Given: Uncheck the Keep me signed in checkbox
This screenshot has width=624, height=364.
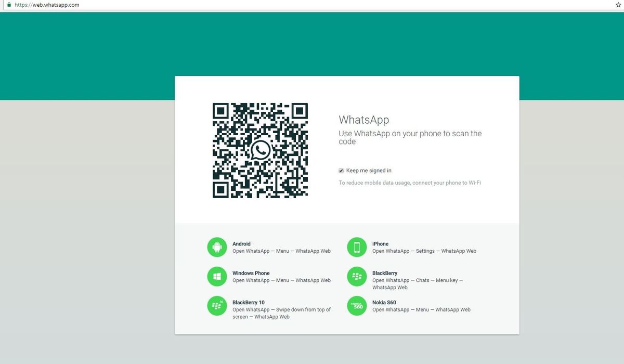Looking at the screenshot, I should point(341,171).
